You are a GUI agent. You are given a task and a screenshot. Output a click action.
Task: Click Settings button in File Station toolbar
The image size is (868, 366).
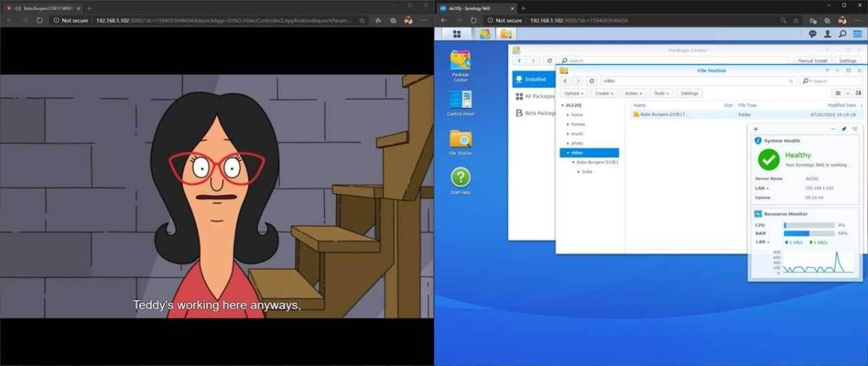tap(689, 93)
